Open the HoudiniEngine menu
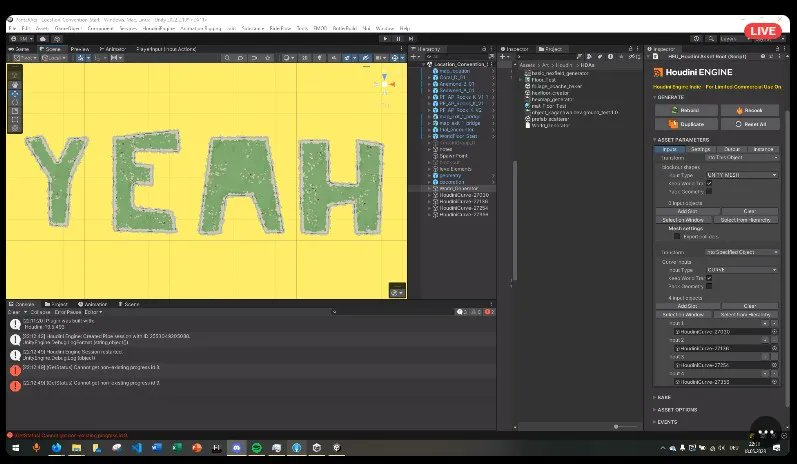The width and height of the screenshot is (797, 464). pos(159,28)
